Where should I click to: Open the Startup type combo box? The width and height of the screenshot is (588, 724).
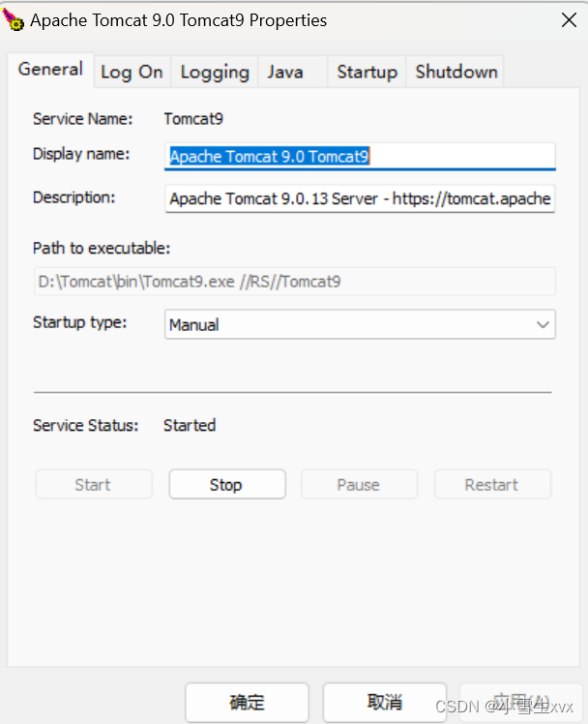(x=360, y=324)
